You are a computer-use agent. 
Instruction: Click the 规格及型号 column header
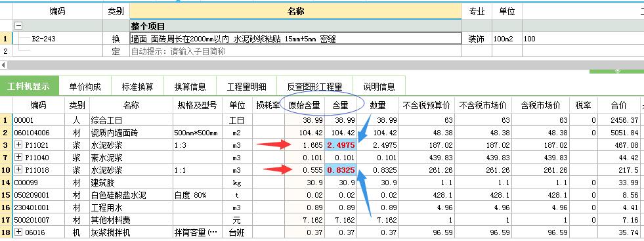coord(197,106)
